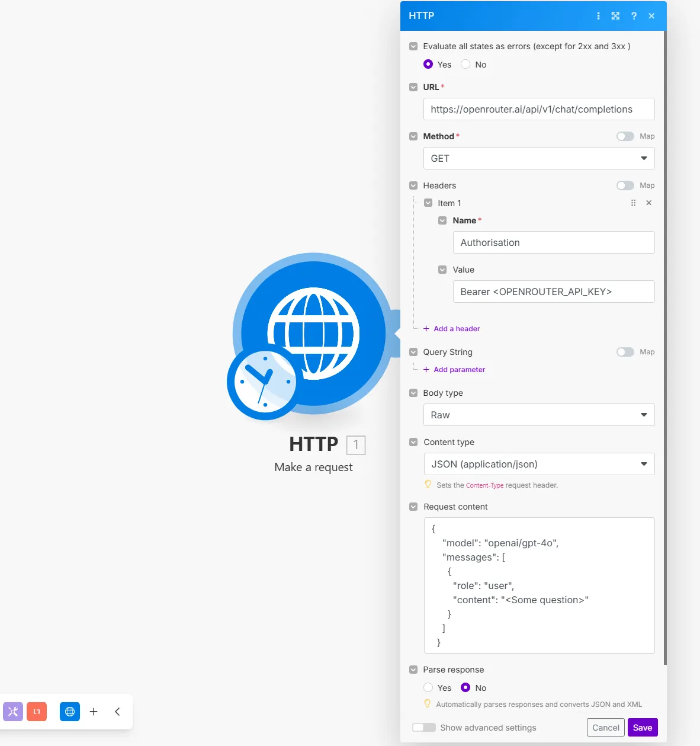The image size is (700, 746).
Task: Click the blue HTTP globe toolbar icon
Action: tap(70, 712)
